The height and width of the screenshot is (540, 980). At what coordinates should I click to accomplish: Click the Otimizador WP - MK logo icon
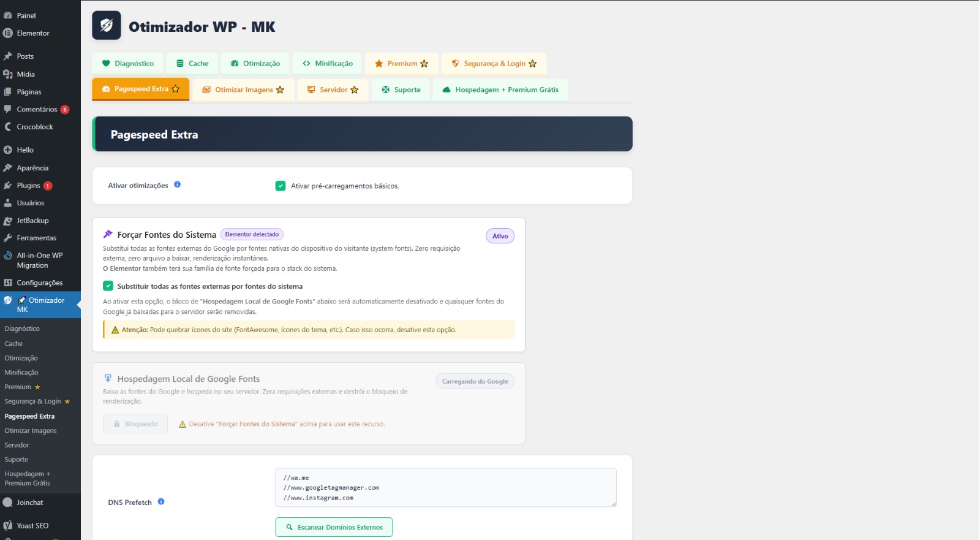(x=107, y=25)
